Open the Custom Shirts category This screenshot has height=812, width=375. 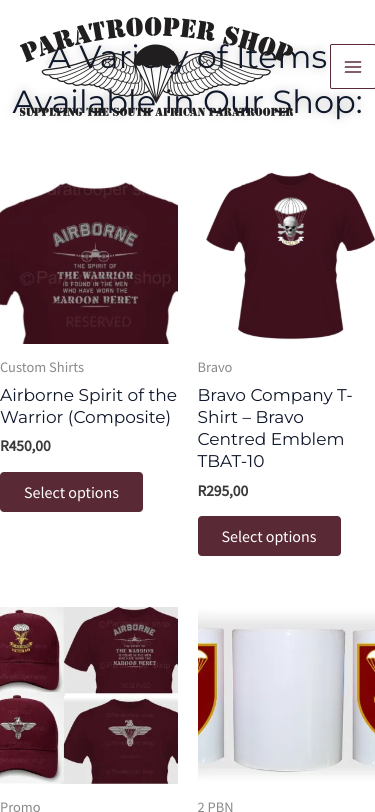pos(42,367)
